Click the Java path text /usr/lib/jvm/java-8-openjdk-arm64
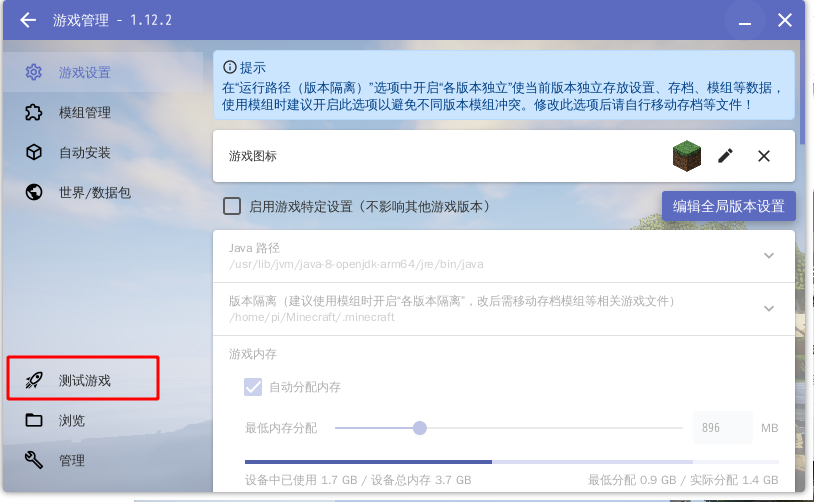The width and height of the screenshot is (814, 502). [356, 264]
